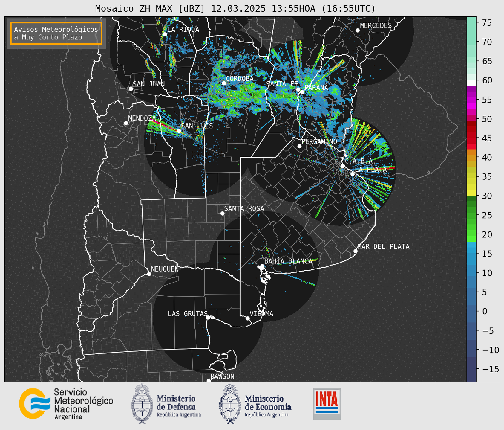This screenshot has width=504, height=430.
Task: Select the CORDOBA city marker dot
Action: pos(224,83)
